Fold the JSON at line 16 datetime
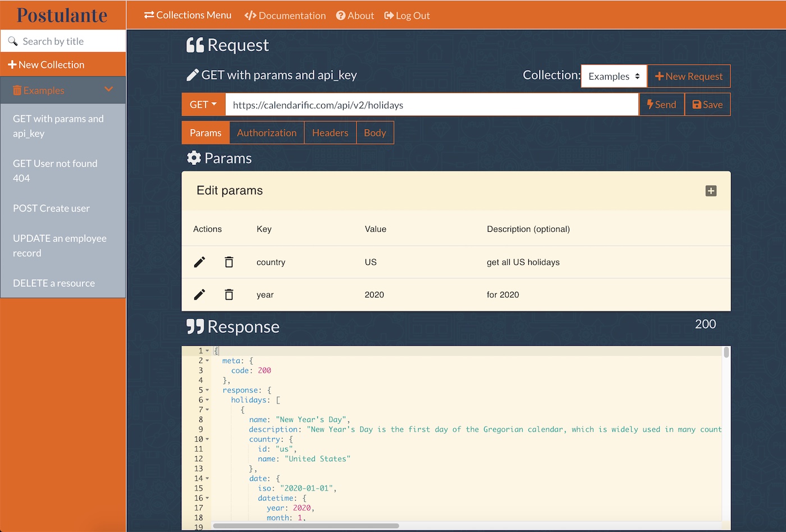 pos(207,498)
